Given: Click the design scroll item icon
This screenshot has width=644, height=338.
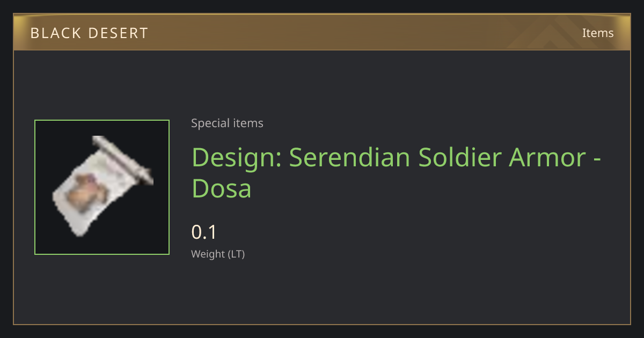Looking at the screenshot, I should coord(102,186).
